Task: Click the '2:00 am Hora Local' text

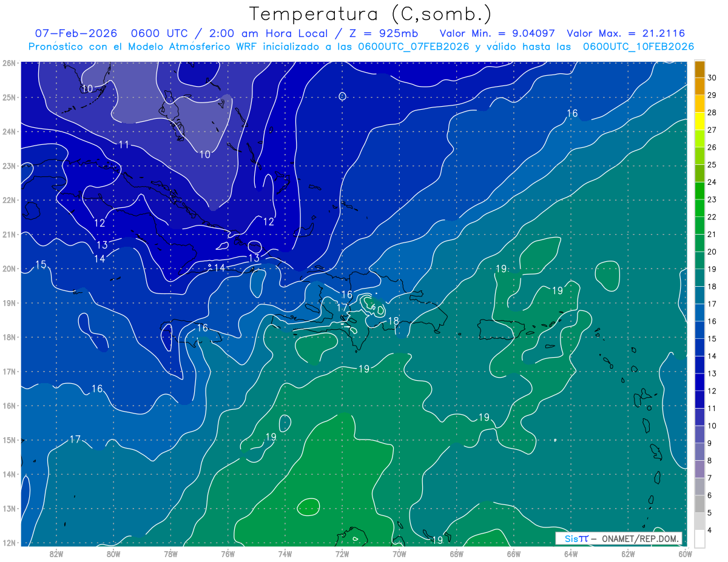Action: coord(269,33)
